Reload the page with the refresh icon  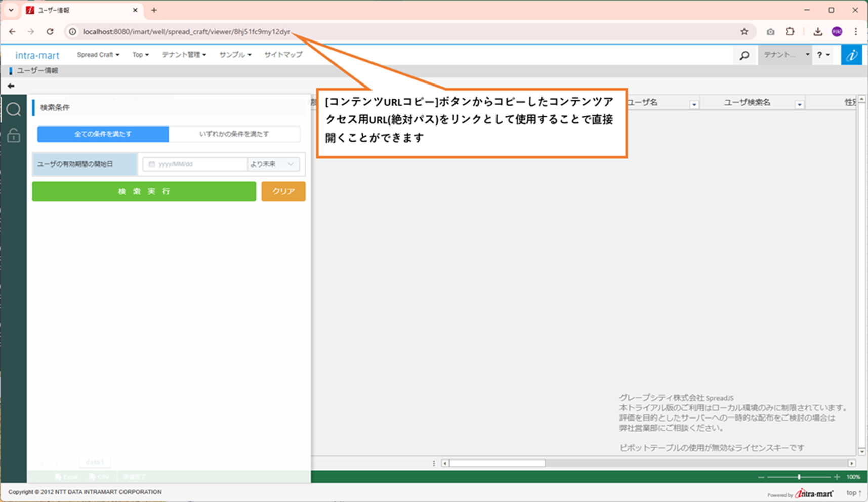50,32
